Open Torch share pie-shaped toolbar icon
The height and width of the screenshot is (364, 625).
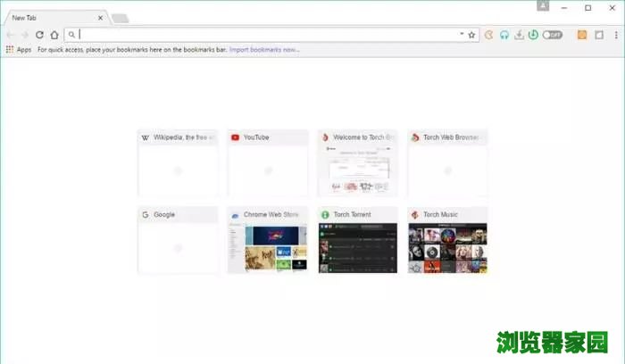point(489,35)
